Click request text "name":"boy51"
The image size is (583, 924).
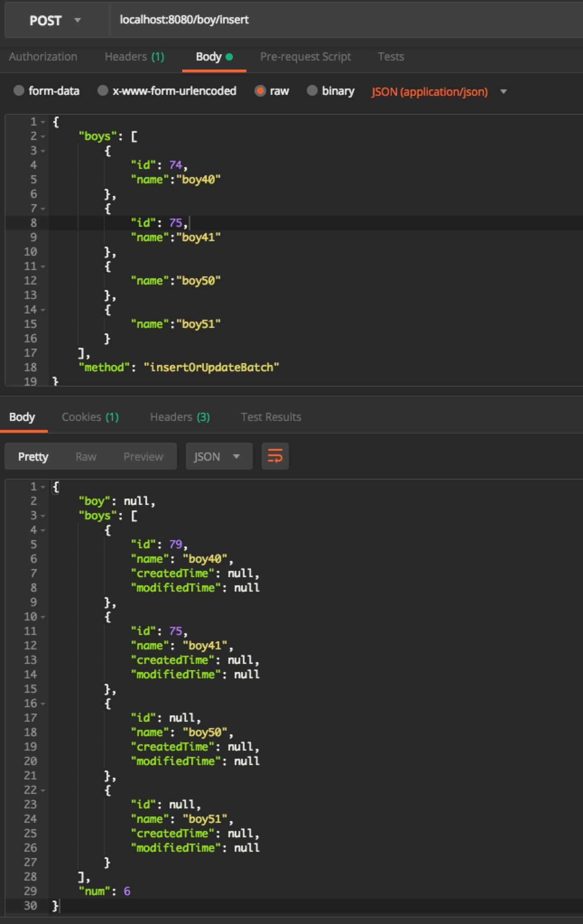click(x=176, y=324)
